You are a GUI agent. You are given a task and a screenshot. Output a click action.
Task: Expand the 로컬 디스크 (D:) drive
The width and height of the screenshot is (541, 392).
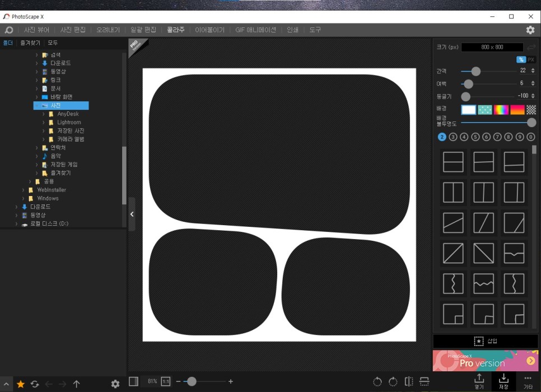(16, 223)
